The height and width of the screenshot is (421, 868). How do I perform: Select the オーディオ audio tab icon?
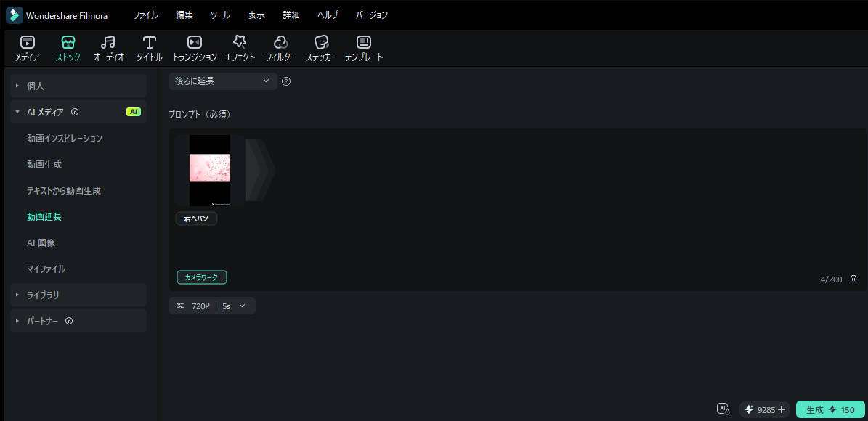108,48
